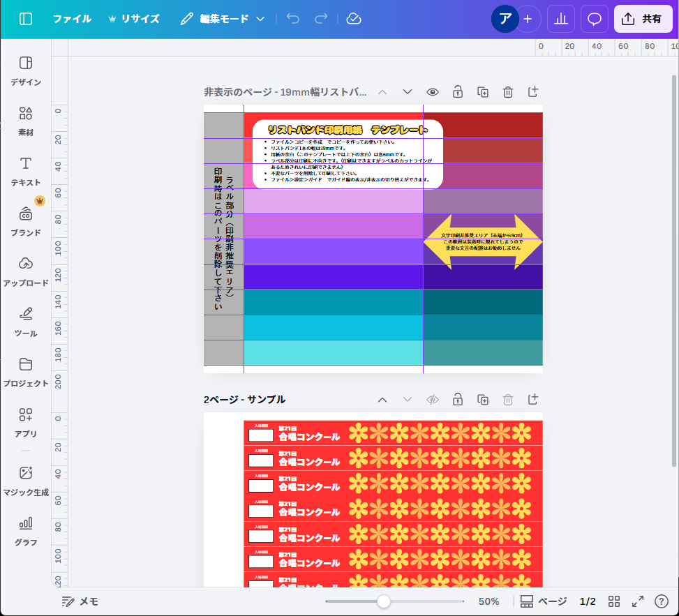Open the リサイズ menu

click(x=133, y=19)
